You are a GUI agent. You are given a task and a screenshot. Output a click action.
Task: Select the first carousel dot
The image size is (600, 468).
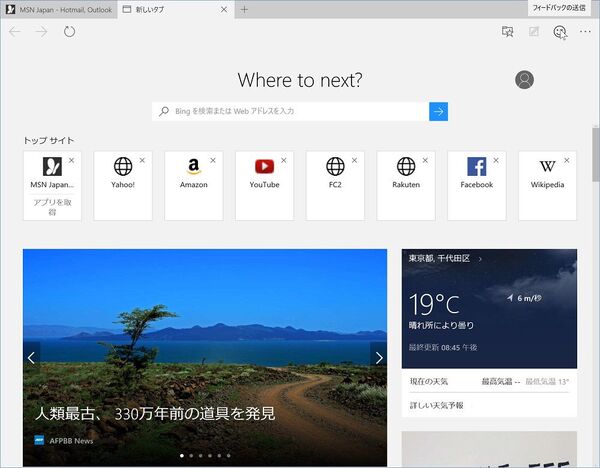coord(182,456)
